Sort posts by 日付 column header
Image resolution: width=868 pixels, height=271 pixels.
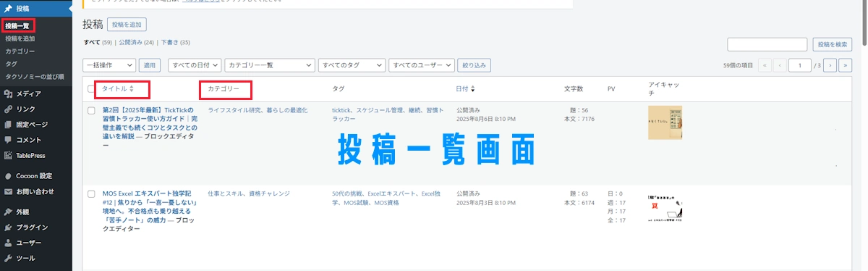(462, 89)
